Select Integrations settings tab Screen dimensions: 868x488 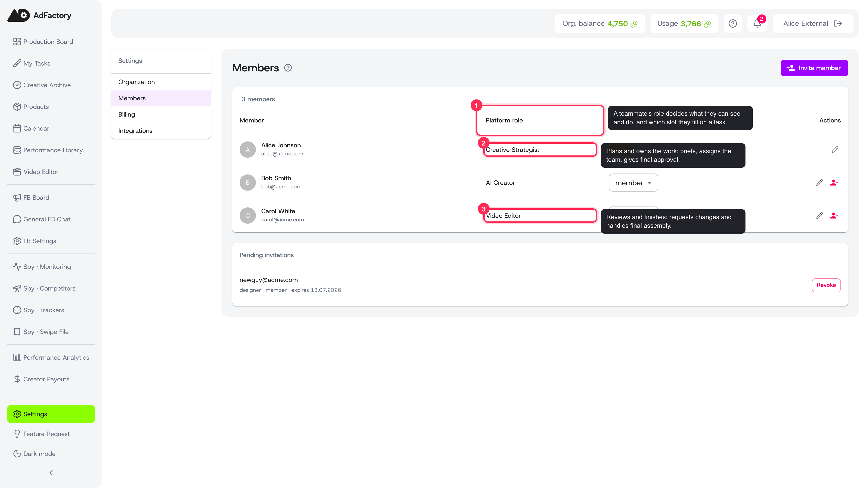(161, 131)
